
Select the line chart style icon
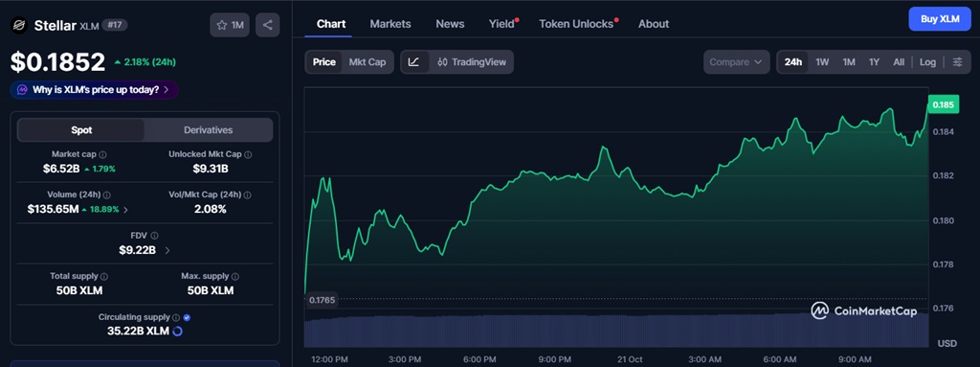tap(413, 62)
